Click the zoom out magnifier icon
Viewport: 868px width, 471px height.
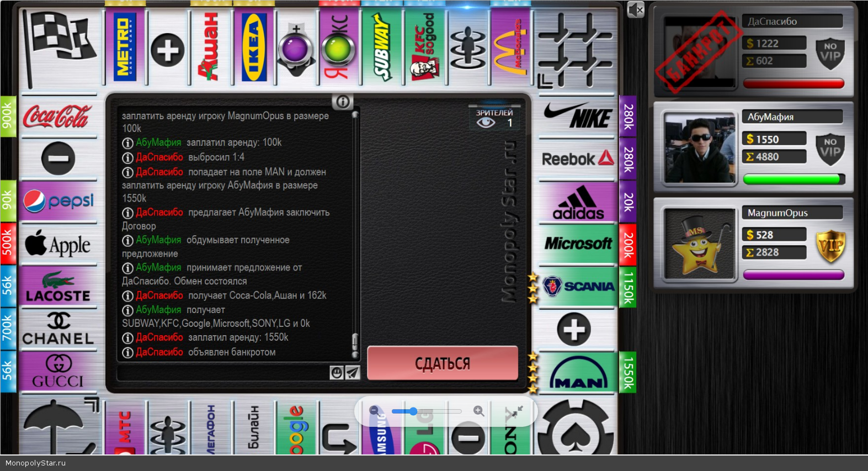click(x=375, y=411)
